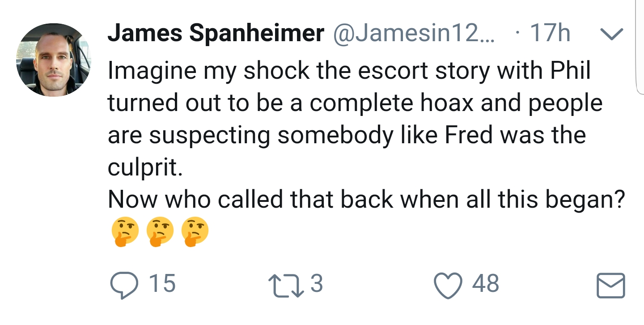644x325 pixels.
Task: Click the tweet text line starting 'Imagine my shock'
Action: [x=349, y=71]
